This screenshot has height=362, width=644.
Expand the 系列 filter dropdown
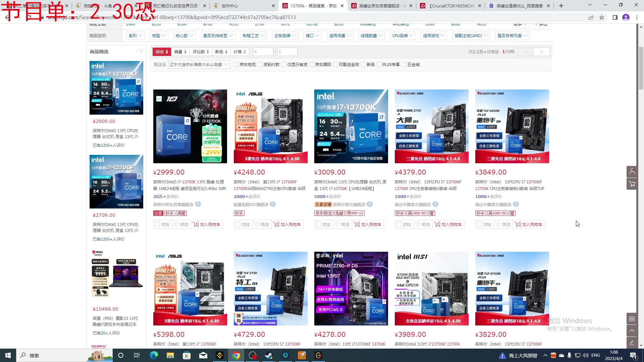click(x=136, y=36)
